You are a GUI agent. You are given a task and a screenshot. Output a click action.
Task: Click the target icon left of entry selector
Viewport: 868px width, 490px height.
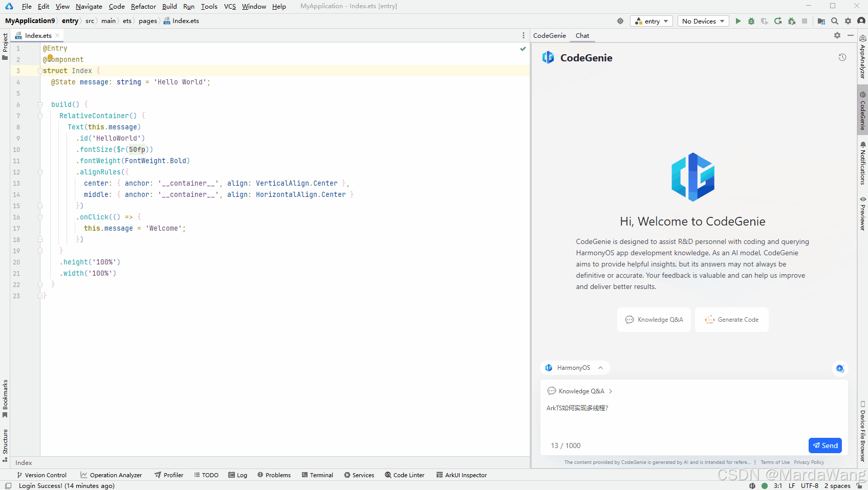pos(620,21)
